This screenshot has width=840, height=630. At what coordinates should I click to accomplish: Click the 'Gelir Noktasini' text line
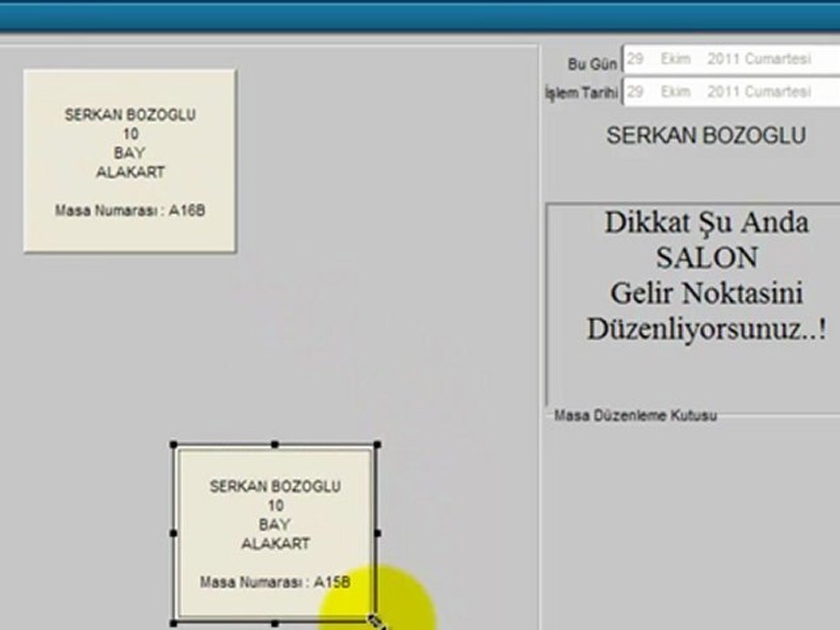[707, 294]
